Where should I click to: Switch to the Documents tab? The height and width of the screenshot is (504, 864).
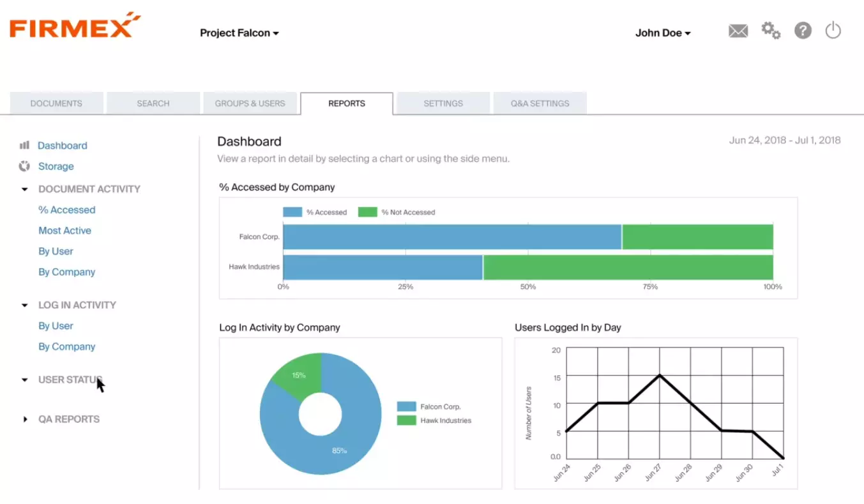[56, 103]
